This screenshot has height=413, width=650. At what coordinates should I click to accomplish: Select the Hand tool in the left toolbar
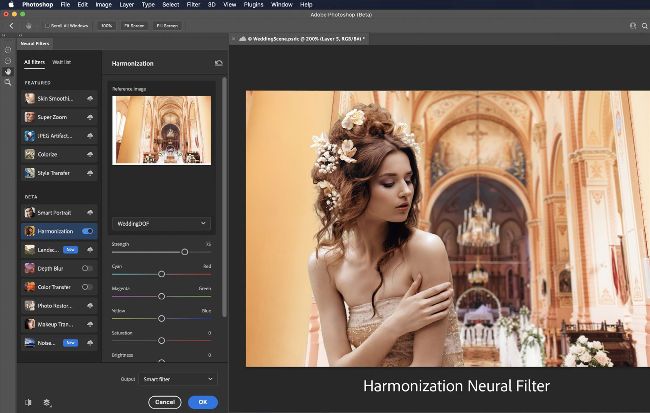click(8, 71)
